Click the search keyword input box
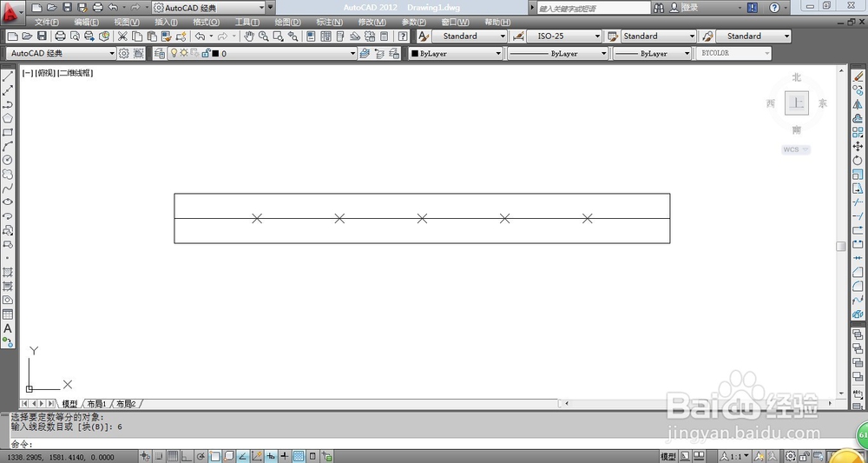The height and width of the screenshot is (463, 868). [x=594, y=9]
